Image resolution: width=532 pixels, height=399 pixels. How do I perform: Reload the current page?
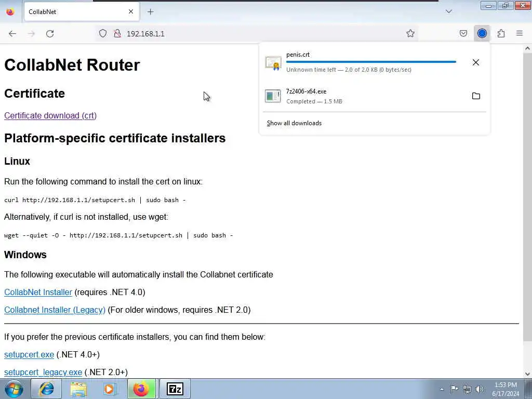pos(50,34)
